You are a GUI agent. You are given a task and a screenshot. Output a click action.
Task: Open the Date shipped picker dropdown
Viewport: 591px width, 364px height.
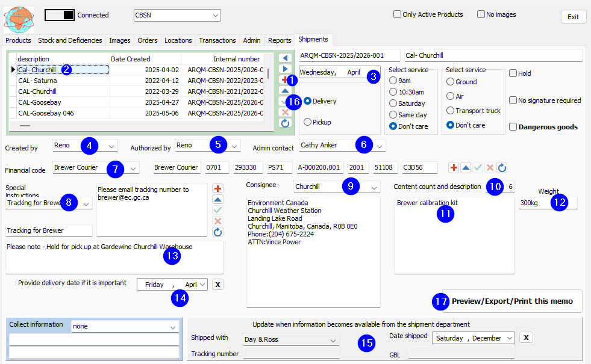click(x=510, y=338)
